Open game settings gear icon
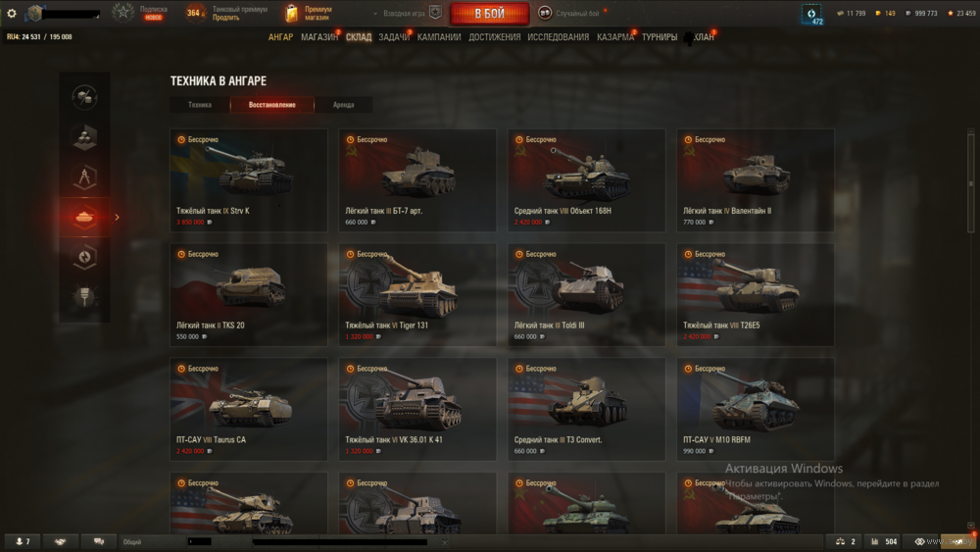The image size is (980, 552). pos(11,13)
